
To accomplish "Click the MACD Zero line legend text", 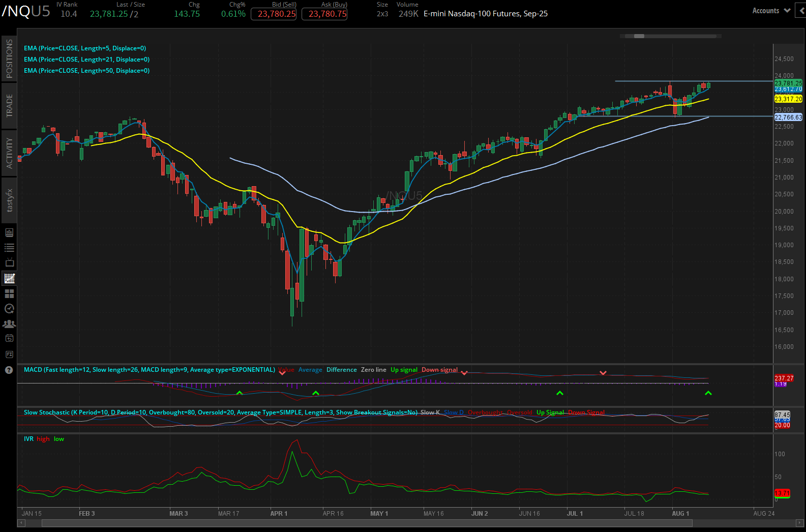I will click(x=373, y=370).
